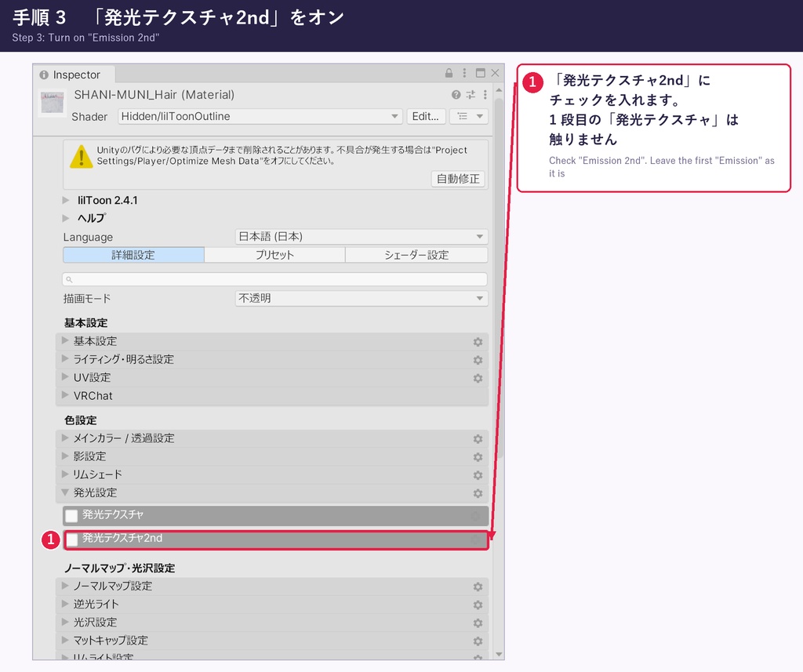
Task: Open gear menu for 光沢設定
Action: [x=478, y=623]
